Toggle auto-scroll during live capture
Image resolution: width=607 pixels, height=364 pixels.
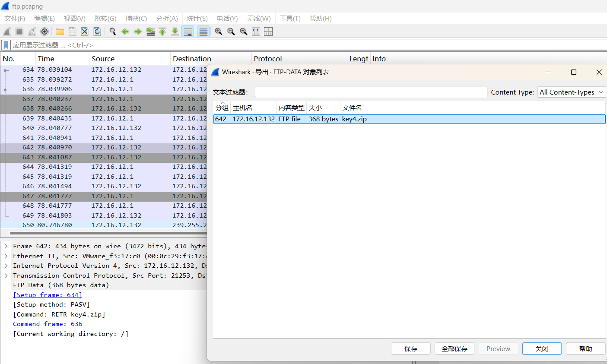(188, 32)
